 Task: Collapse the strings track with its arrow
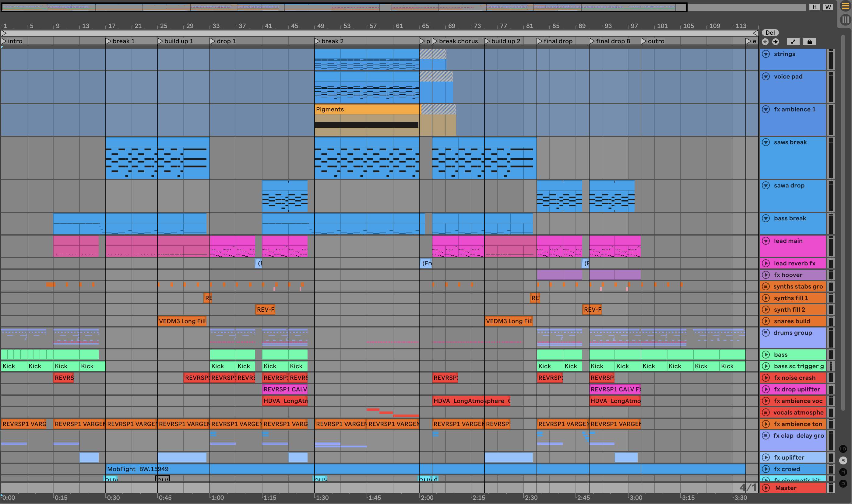(766, 54)
